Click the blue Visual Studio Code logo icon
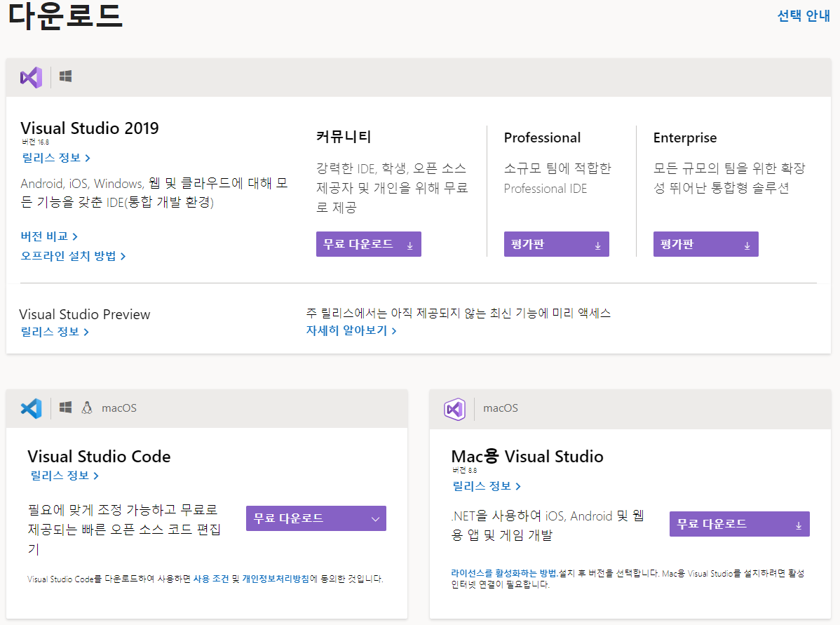This screenshot has width=840, height=625. pyautogui.click(x=31, y=409)
